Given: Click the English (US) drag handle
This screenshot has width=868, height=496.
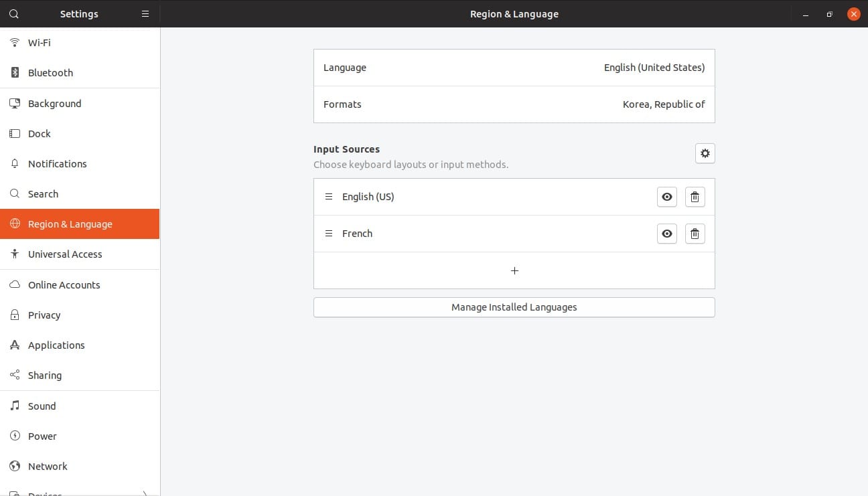Looking at the screenshot, I should [328, 197].
